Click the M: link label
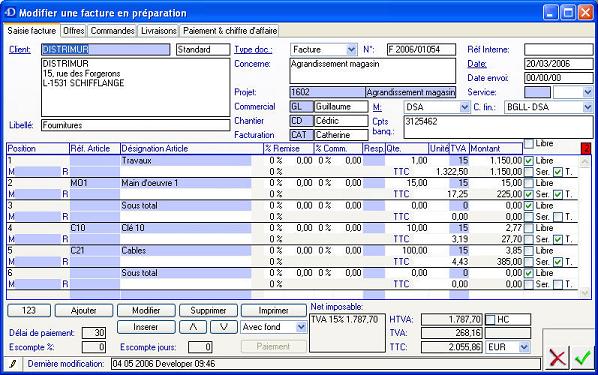Viewport: 598px width, 375px height. 377,107
